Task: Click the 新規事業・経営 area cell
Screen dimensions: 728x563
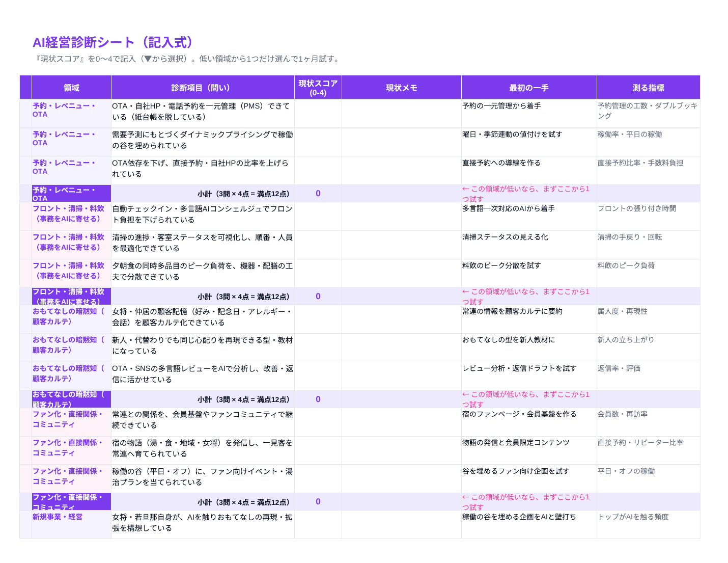Action: coord(71,524)
